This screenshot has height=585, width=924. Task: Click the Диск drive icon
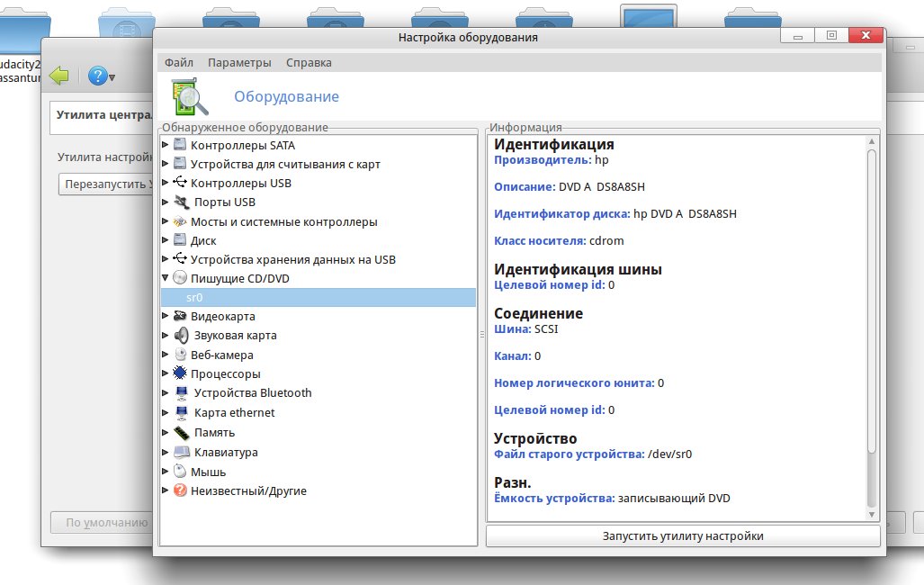(180, 240)
